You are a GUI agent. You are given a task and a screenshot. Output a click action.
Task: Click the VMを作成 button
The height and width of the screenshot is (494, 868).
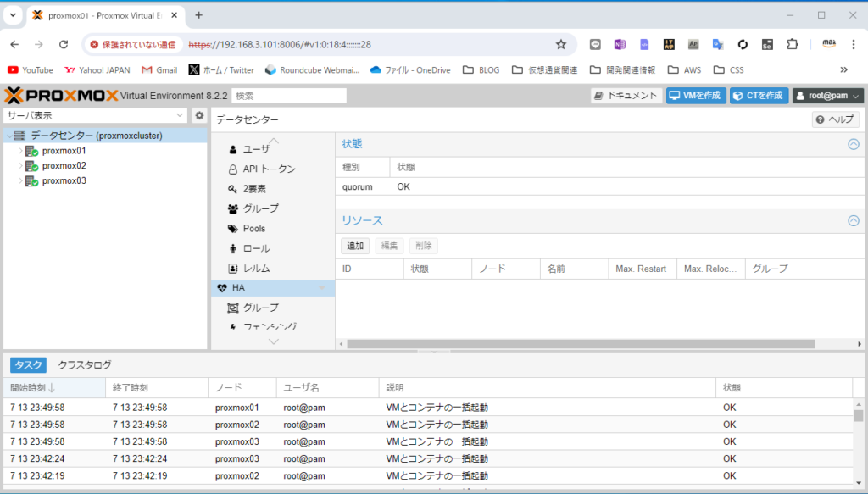coord(696,96)
